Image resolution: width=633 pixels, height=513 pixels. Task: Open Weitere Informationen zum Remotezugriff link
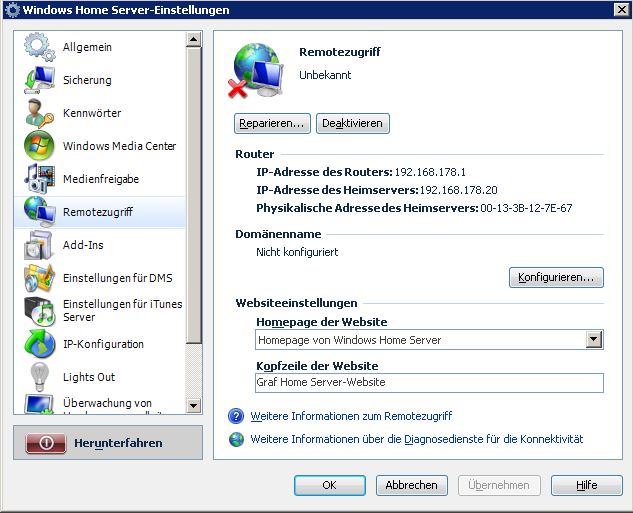point(351,416)
